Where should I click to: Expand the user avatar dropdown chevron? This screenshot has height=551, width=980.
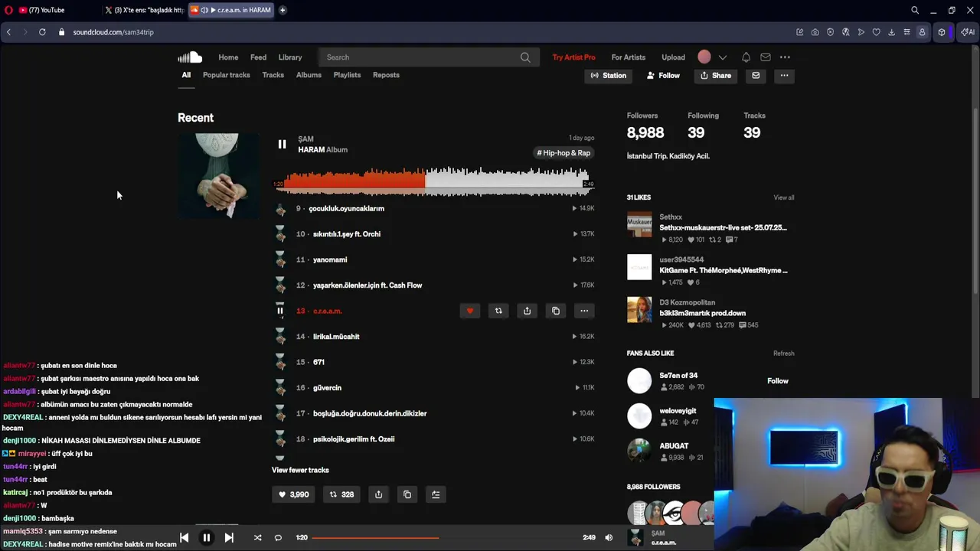[722, 57]
